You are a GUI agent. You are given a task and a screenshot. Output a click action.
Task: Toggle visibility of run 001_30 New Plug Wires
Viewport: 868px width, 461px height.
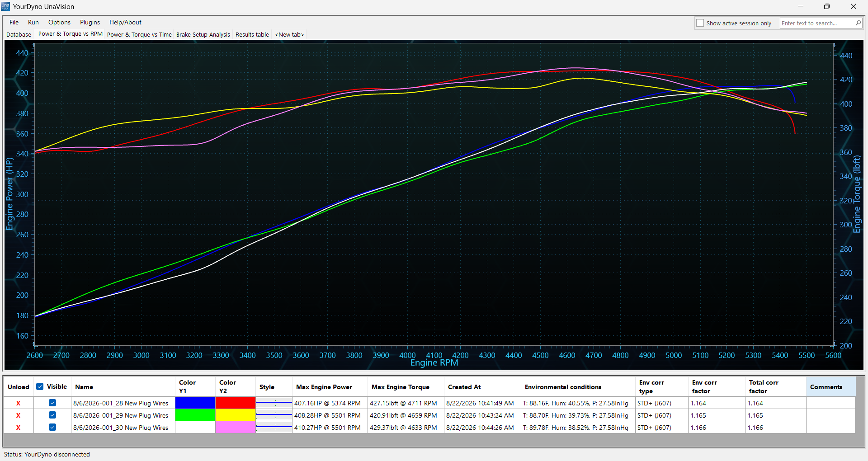52,427
